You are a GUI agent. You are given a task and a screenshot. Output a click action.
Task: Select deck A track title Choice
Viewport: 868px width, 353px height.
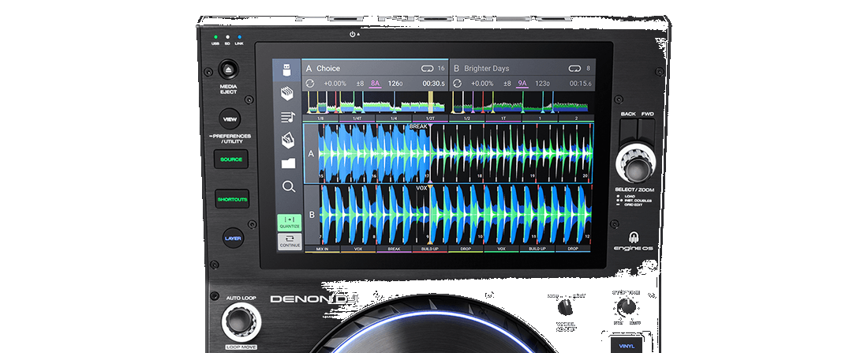coord(328,69)
